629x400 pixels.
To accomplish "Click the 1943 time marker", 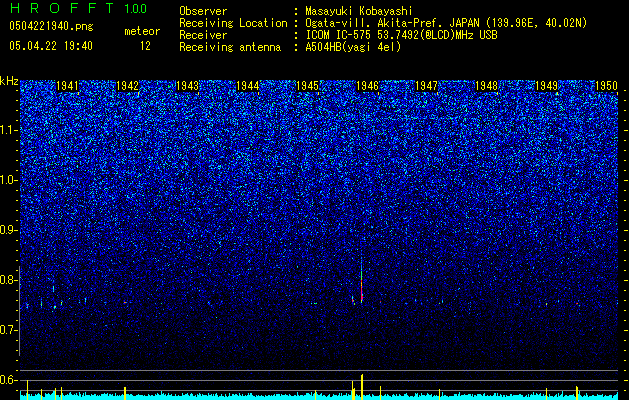I will pos(187,86).
